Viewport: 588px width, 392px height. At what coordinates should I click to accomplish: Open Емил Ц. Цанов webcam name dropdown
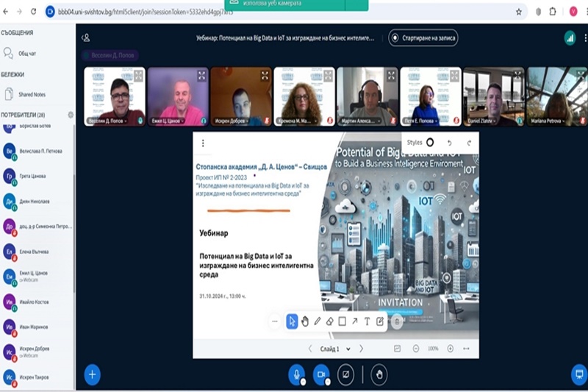click(x=168, y=121)
